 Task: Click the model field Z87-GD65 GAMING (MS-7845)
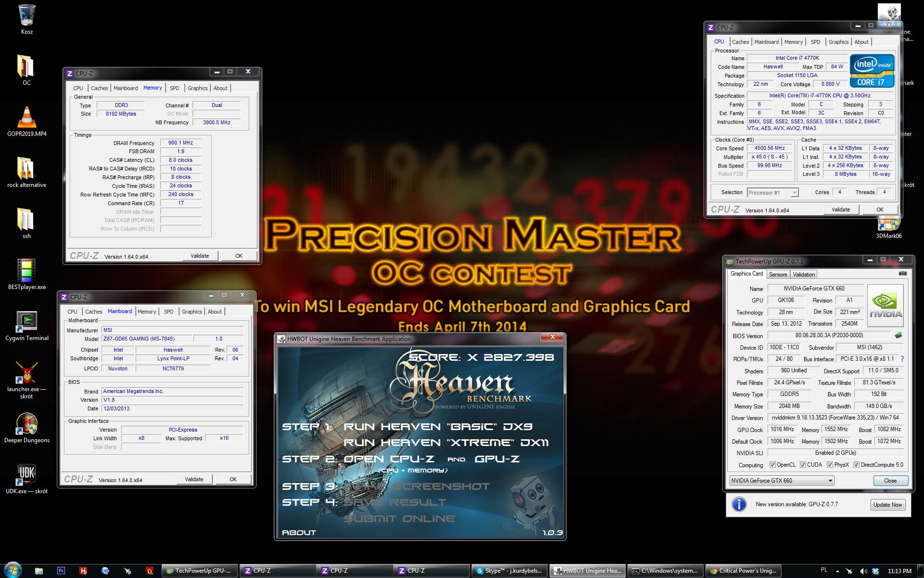tap(146, 339)
